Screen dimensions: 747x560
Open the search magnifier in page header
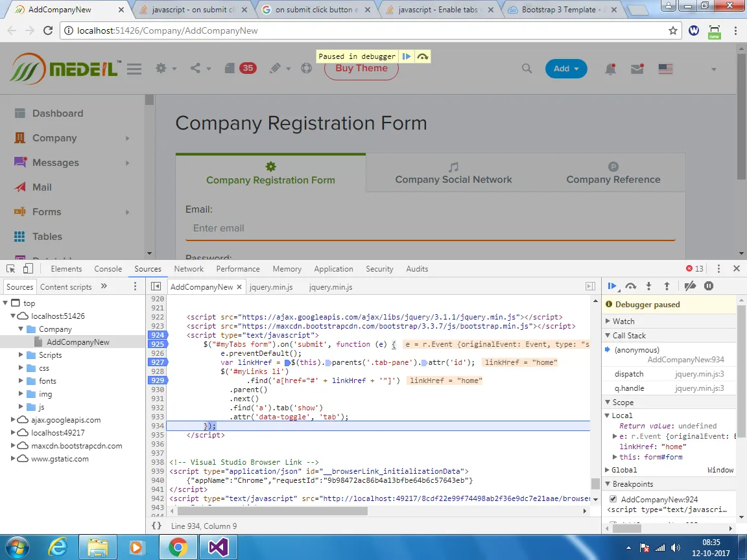(527, 69)
